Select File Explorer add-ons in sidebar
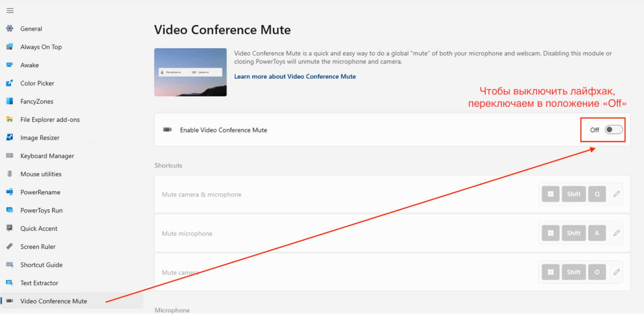 [50, 120]
